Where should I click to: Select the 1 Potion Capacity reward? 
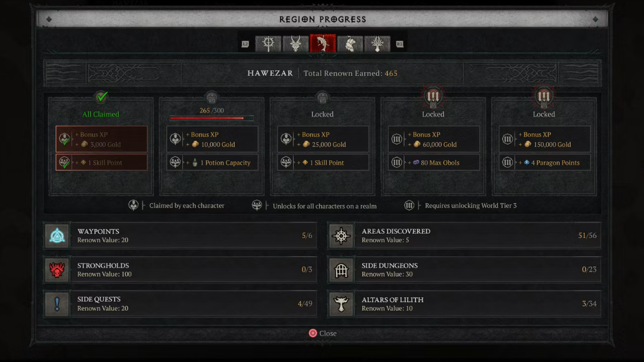tap(212, 163)
